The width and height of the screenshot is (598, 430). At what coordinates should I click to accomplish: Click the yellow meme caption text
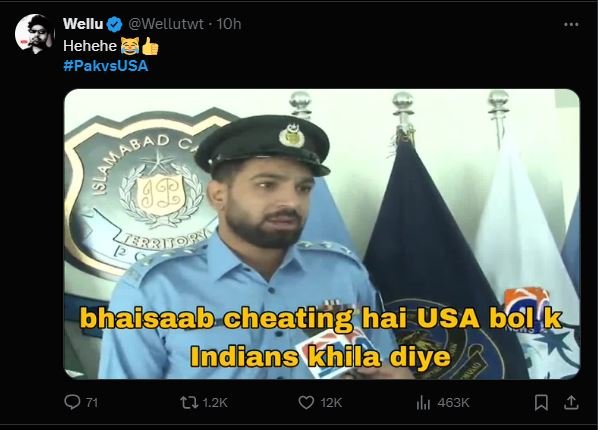pos(321,337)
